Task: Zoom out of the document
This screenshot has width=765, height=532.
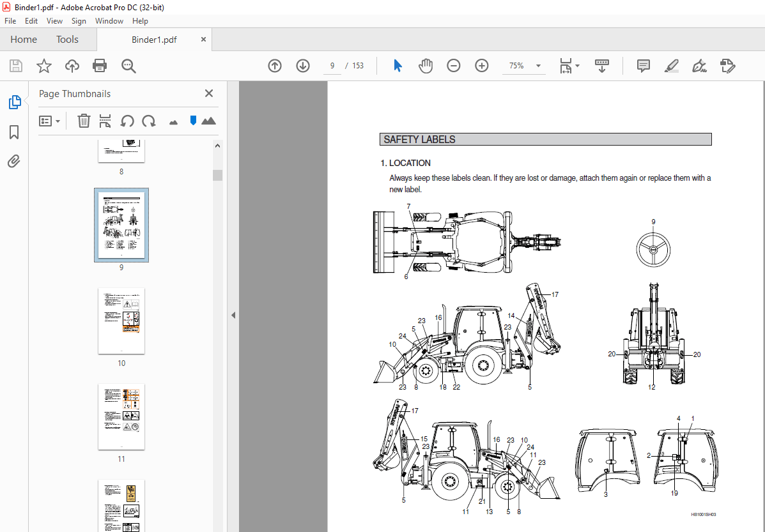Action: click(453, 65)
